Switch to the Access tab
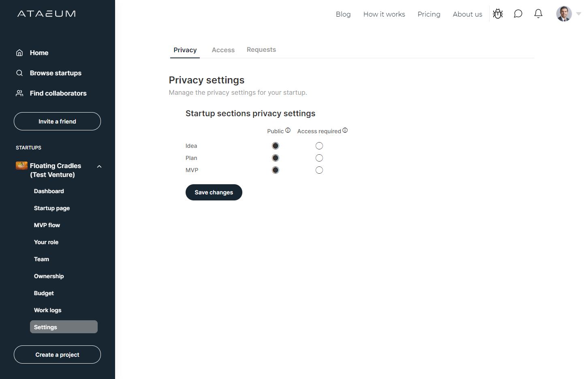The height and width of the screenshot is (379, 588). coord(223,50)
